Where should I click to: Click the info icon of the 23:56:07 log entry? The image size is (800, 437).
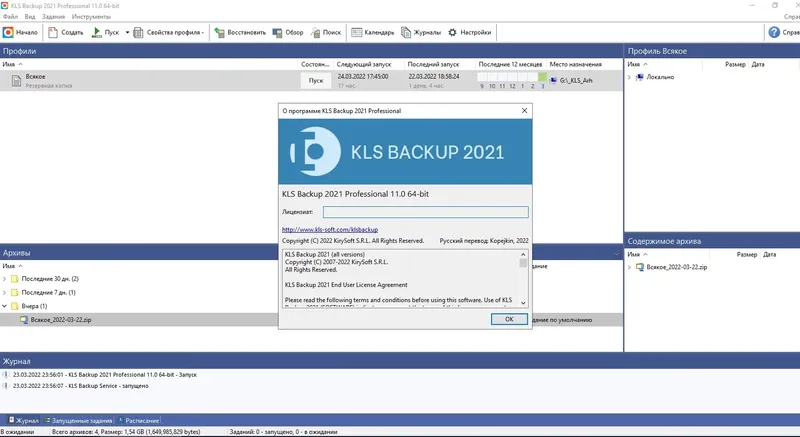tap(6, 386)
